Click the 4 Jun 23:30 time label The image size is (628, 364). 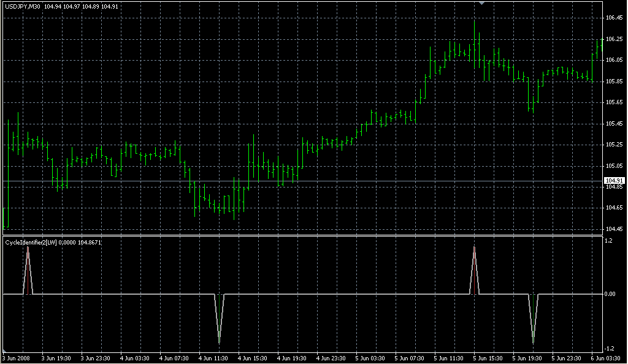[331, 358]
